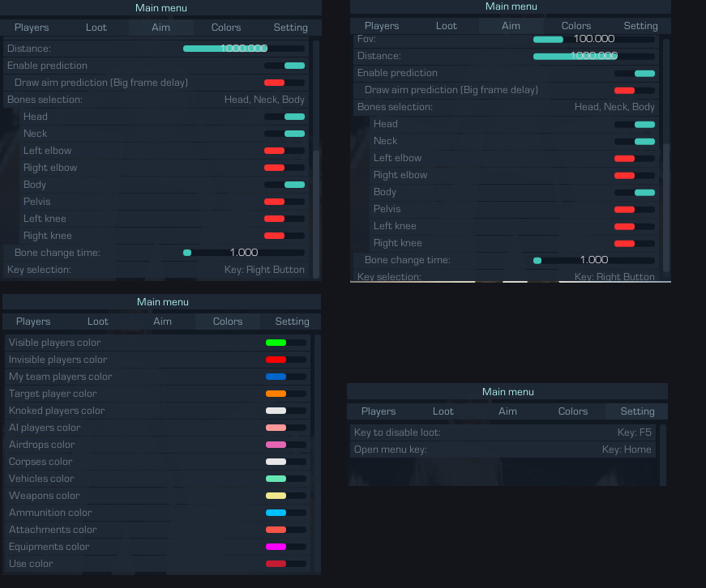706x588 pixels.
Task: Select the Players tab
Action: coord(32,27)
